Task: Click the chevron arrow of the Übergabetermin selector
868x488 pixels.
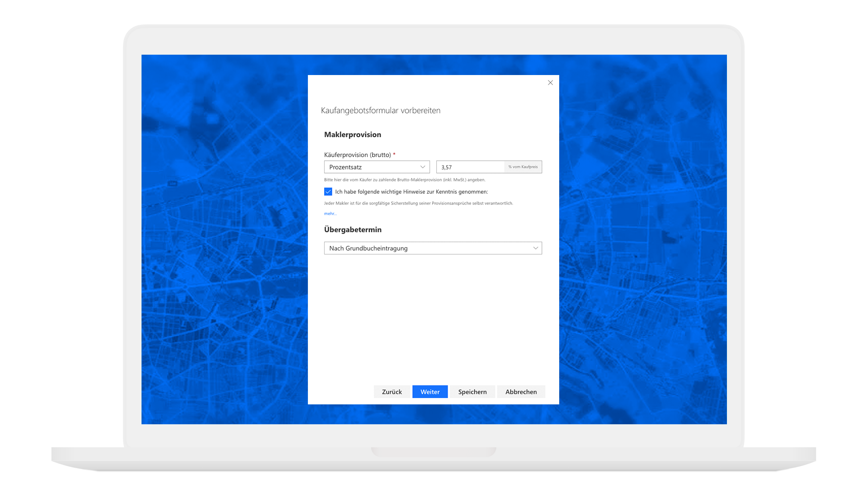Action: pyautogui.click(x=535, y=248)
